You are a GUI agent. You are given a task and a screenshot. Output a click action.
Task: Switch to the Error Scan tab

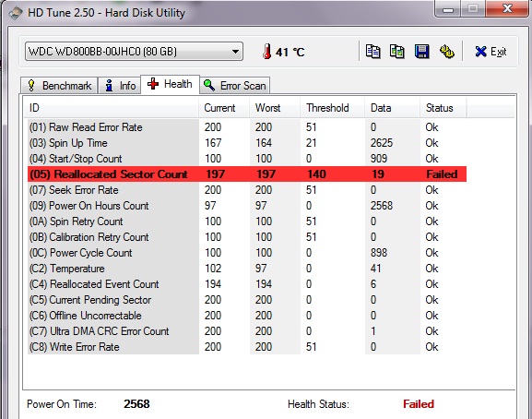coord(235,85)
